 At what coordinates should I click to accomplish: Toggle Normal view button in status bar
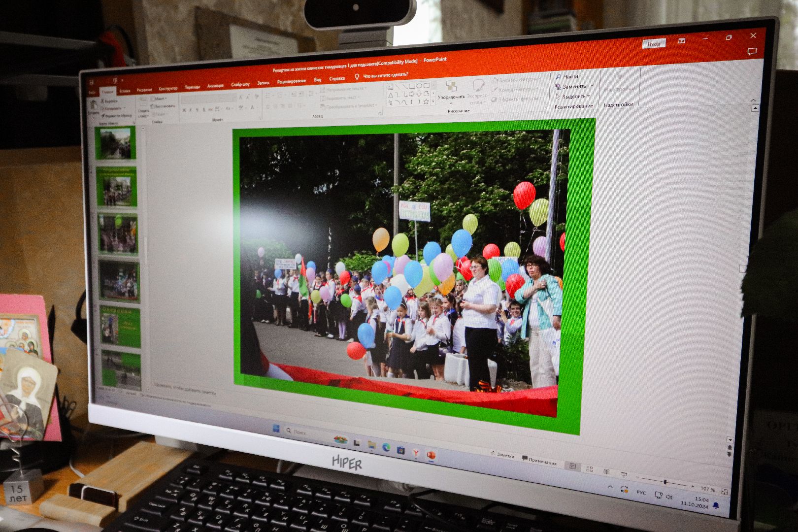coord(572,466)
